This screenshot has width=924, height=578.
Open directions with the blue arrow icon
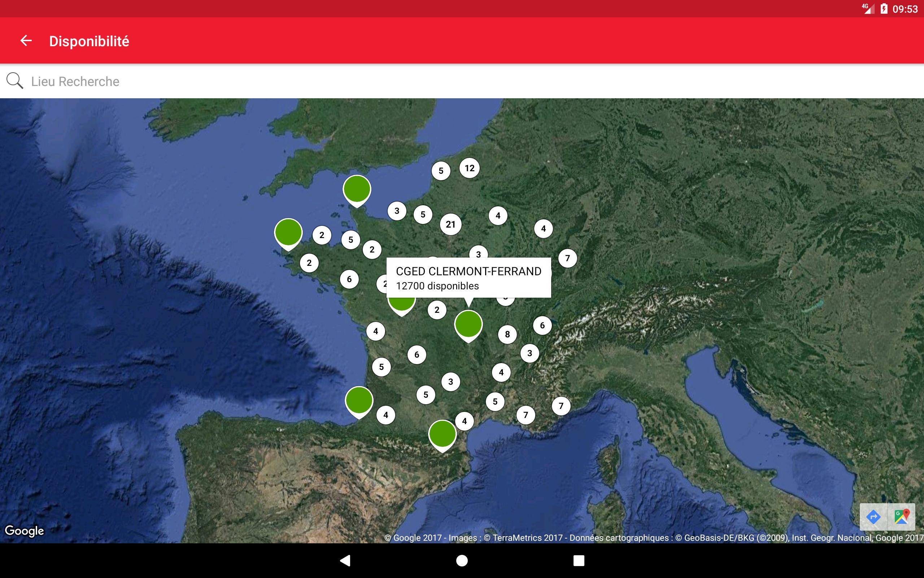point(873,517)
